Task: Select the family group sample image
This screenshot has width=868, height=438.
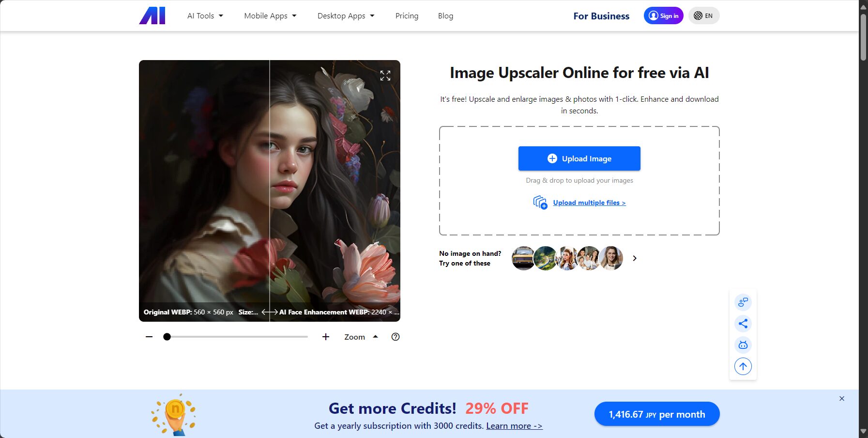Action: (x=589, y=258)
